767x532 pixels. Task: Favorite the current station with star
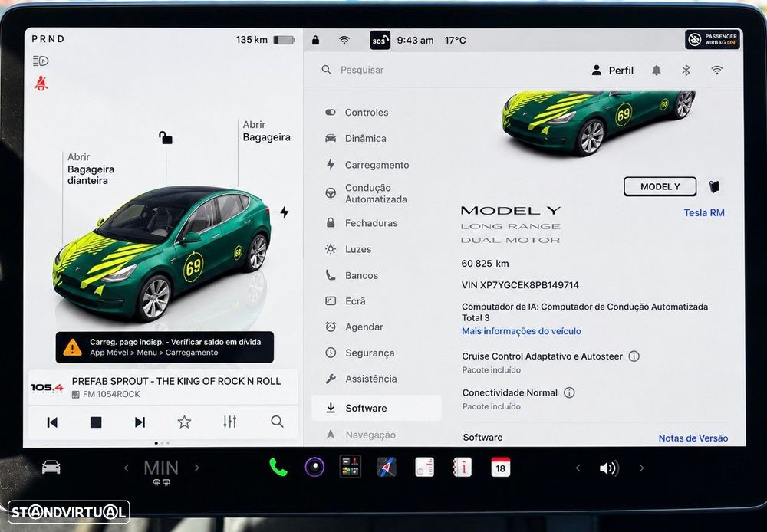[x=184, y=422]
